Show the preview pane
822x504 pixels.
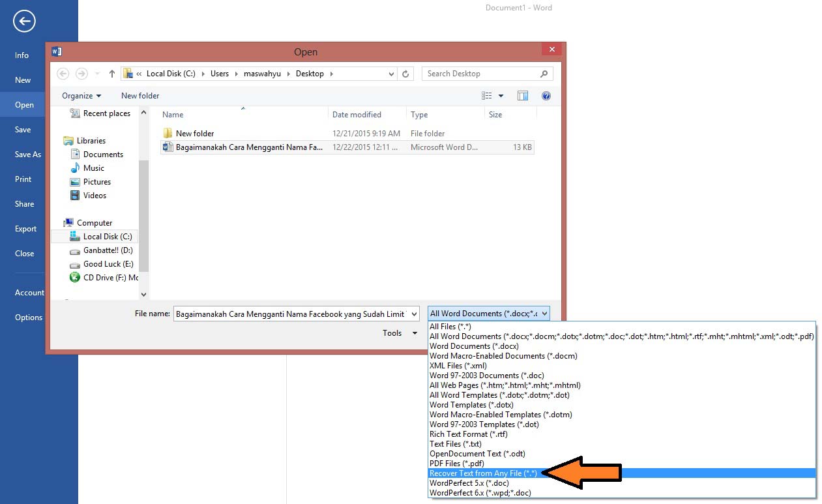(x=523, y=96)
